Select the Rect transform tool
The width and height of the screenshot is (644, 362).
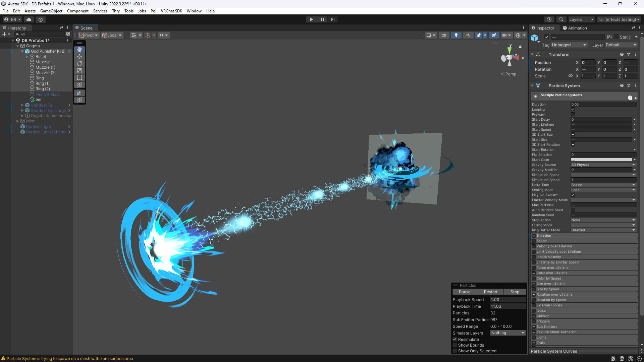coord(79,78)
